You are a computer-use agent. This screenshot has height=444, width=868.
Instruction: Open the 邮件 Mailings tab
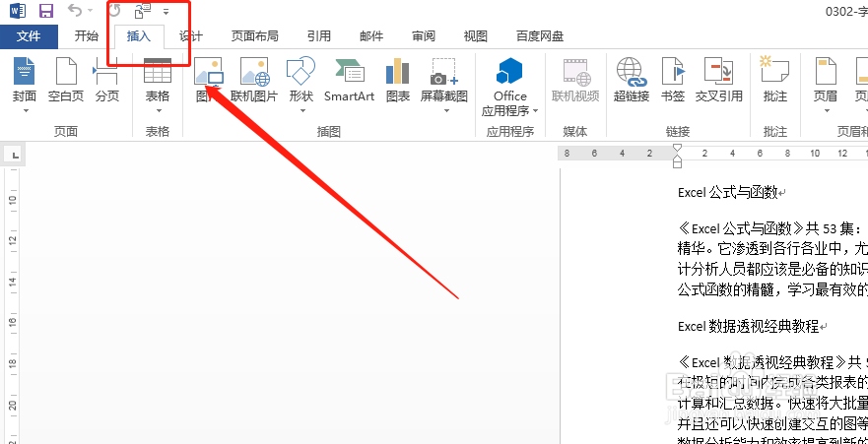[371, 36]
